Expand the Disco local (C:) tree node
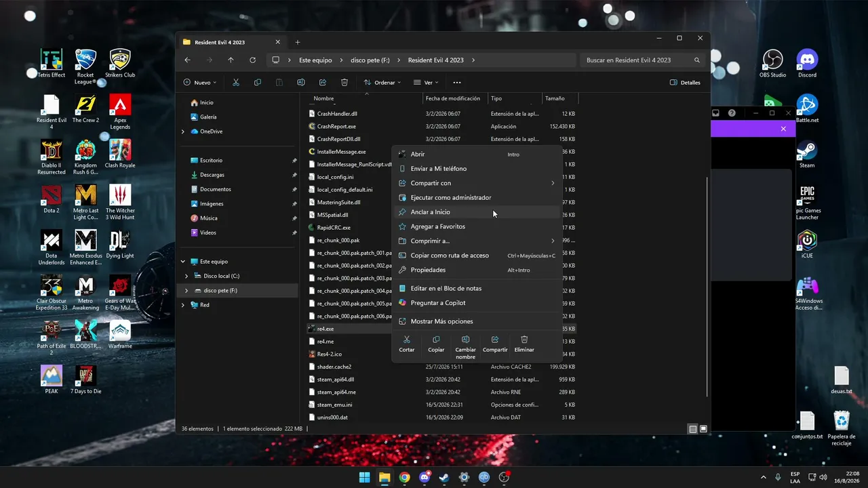The height and width of the screenshot is (488, 868). pyautogui.click(x=186, y=276)
